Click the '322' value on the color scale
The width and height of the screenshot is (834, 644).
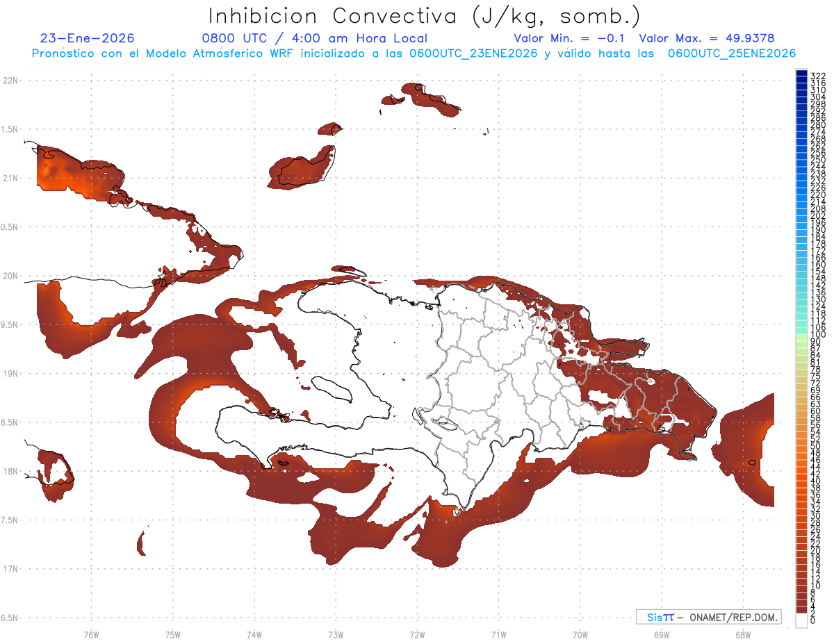pos(818,76)
